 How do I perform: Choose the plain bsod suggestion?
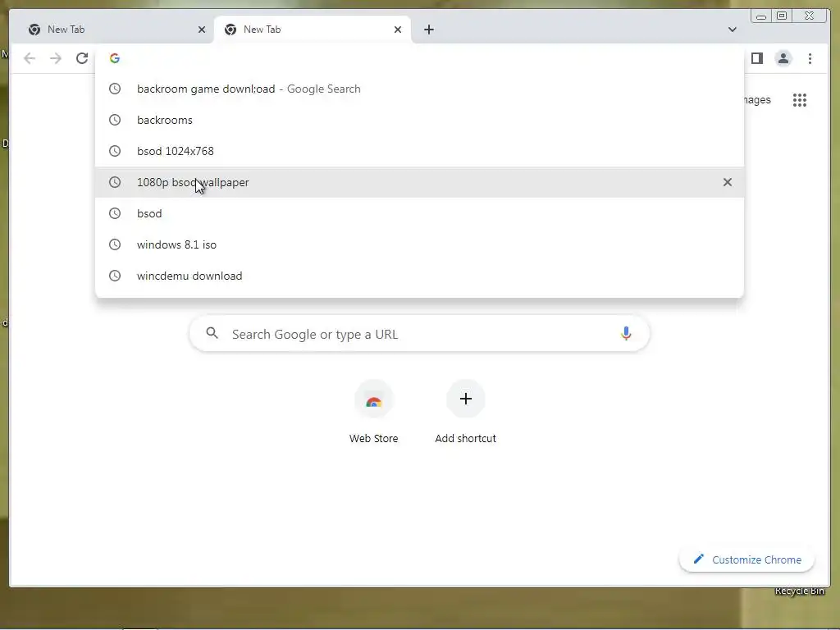click(x=419, y=213)
